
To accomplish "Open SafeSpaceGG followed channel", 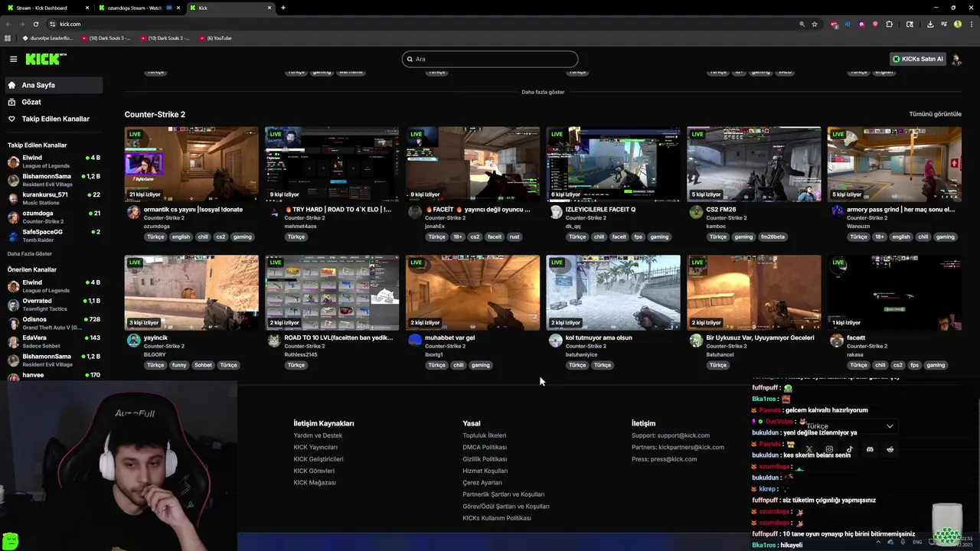I will [x=54, y=236].
